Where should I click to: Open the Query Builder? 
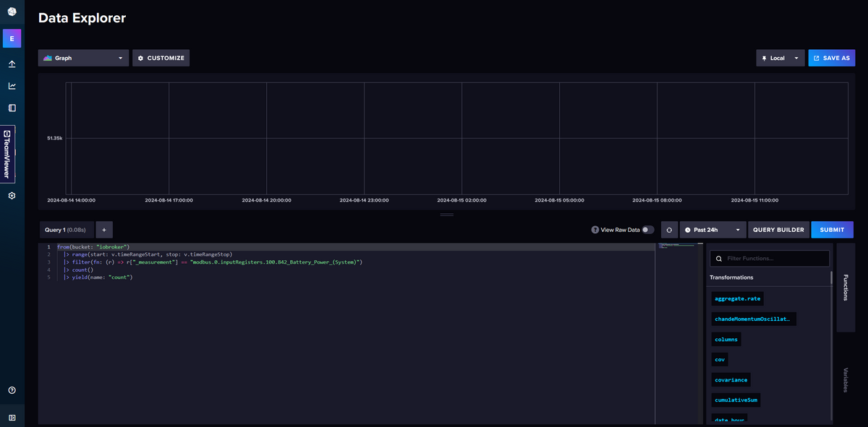click(778, 230)
